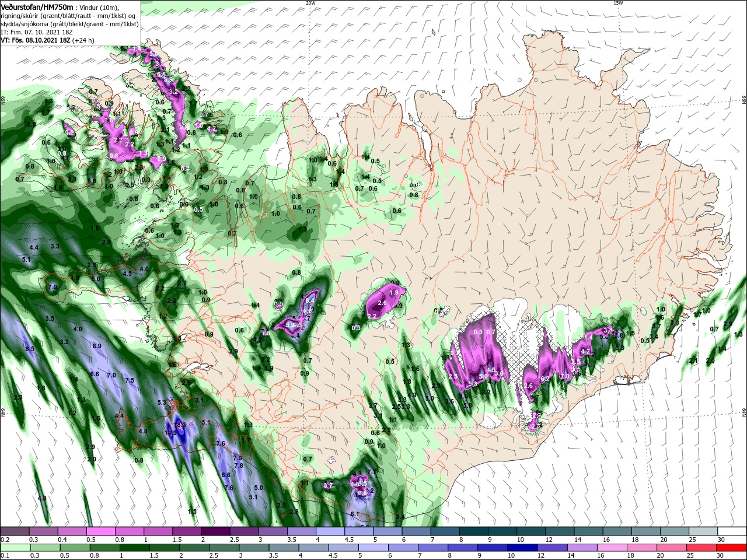The image size is (747, 560).
Task: Click the '30' label of the snow legend
Action: click(721, 540)
